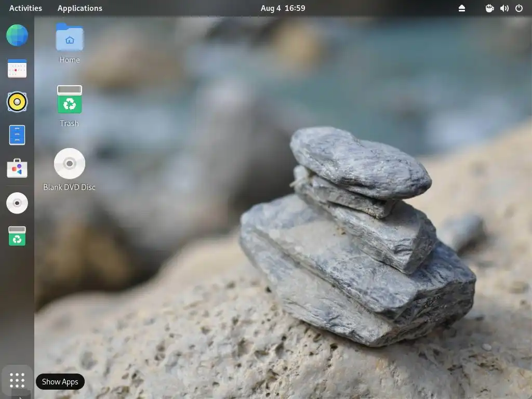The image size is (532, 399).
Task: Open the power menu icon in top bar
Action: click(519, 8)
